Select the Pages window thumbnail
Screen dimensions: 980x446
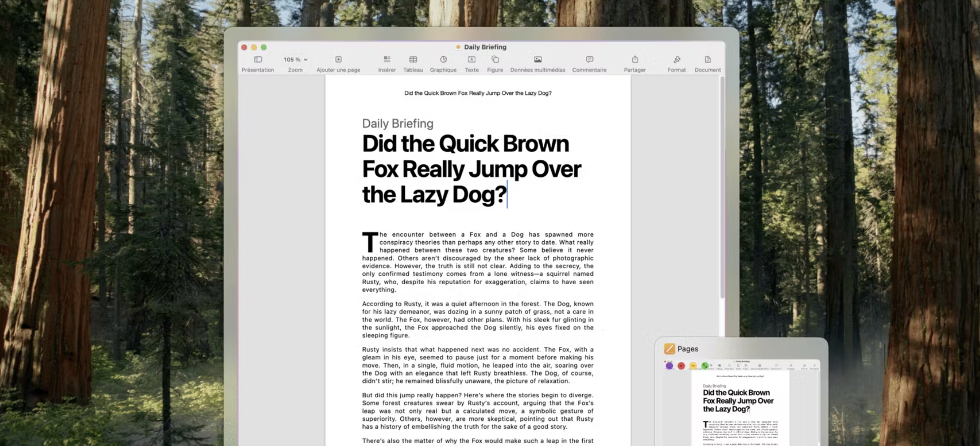click(x=741, y=404)
